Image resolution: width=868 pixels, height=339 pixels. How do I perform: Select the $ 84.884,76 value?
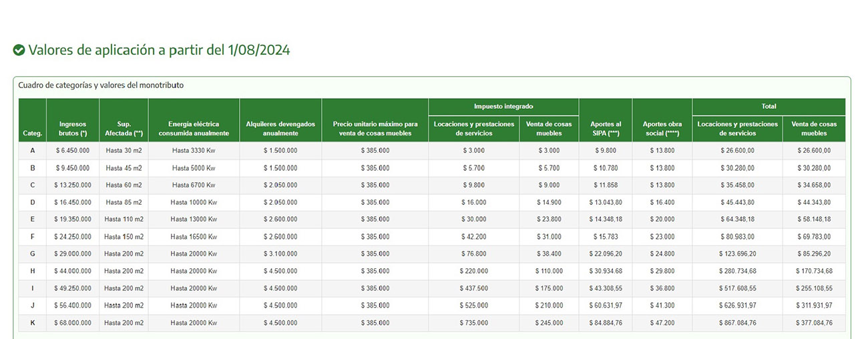click(x=606, y=323)
